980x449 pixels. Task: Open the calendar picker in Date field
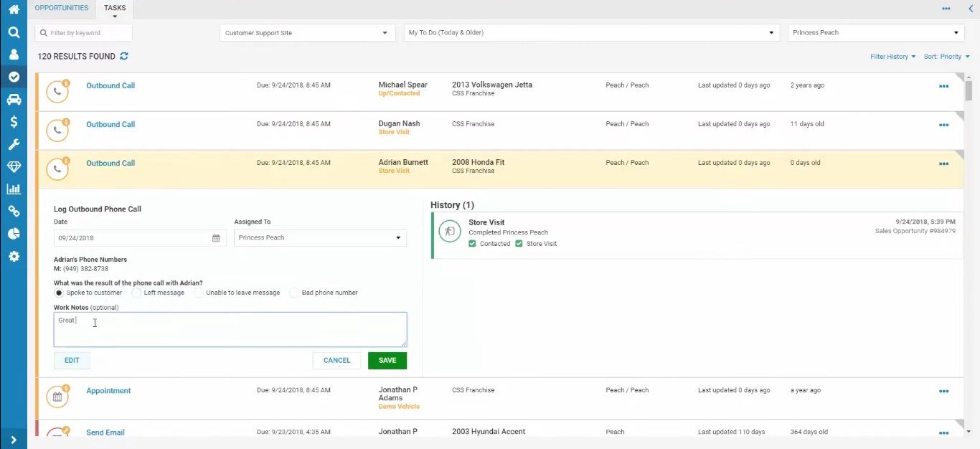[216, 238]
